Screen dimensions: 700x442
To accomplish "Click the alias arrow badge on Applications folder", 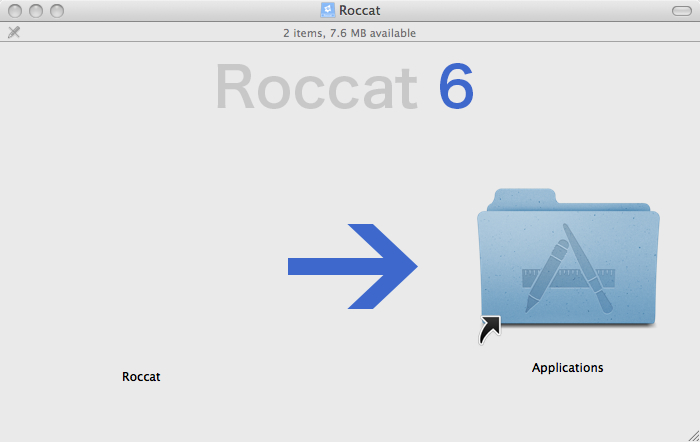I will click(x=490, y=330).
